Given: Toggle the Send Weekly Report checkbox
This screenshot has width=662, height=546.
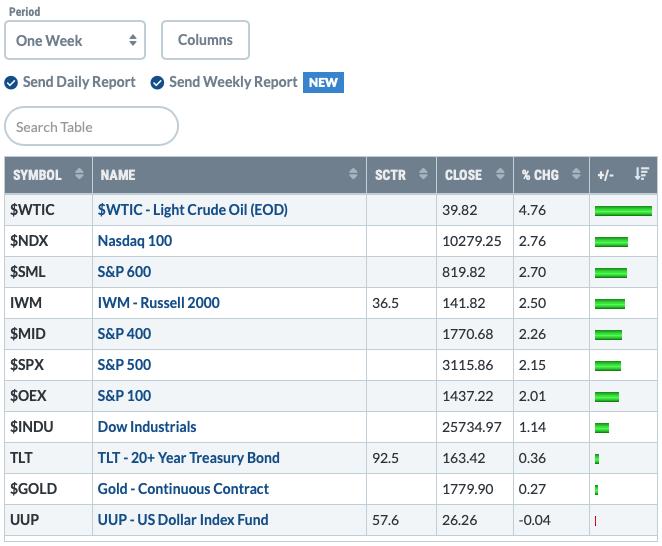Looking at the screenshot, I should coord(157,82).
